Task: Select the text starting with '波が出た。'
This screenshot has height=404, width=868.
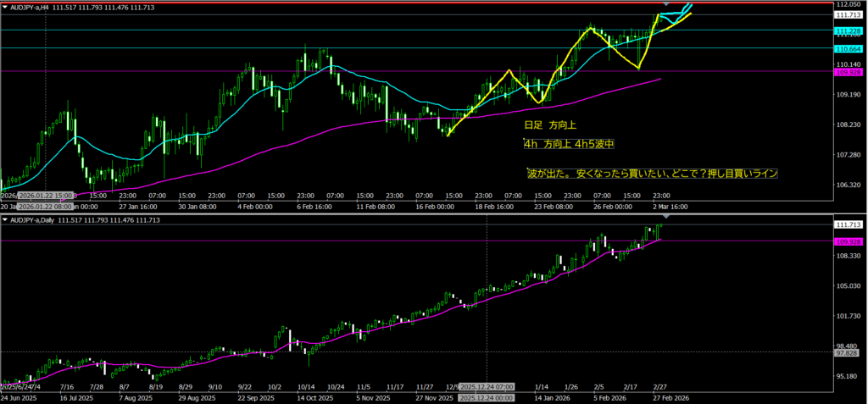Action: point(651,174)
